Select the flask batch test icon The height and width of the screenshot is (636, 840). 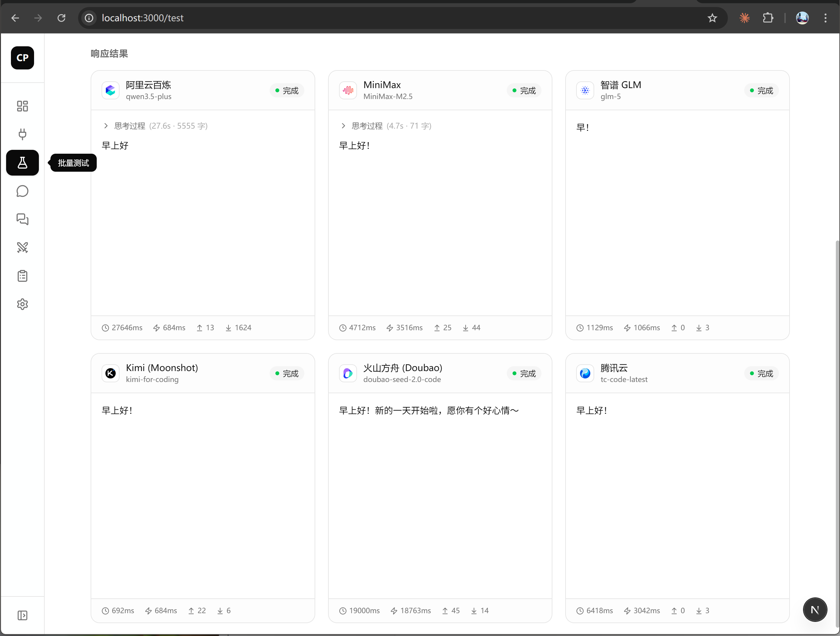pos(22,163)
